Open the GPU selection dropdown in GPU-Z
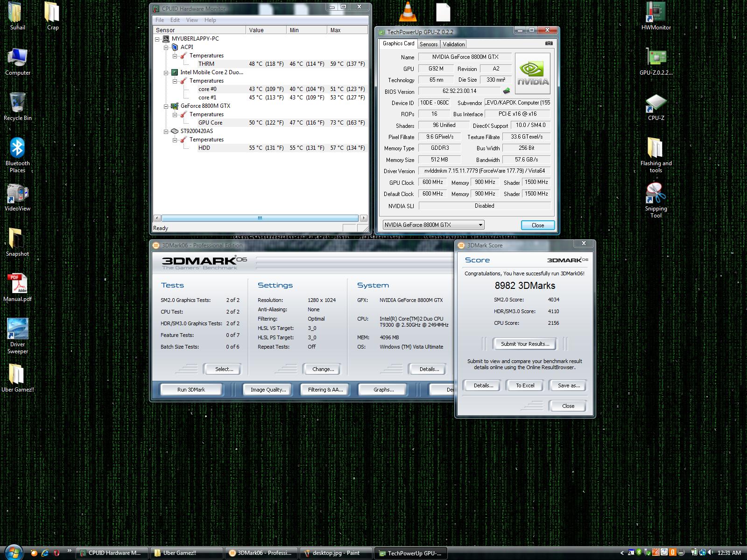This screenshot has width=747, height=560. tap(480, 225)
